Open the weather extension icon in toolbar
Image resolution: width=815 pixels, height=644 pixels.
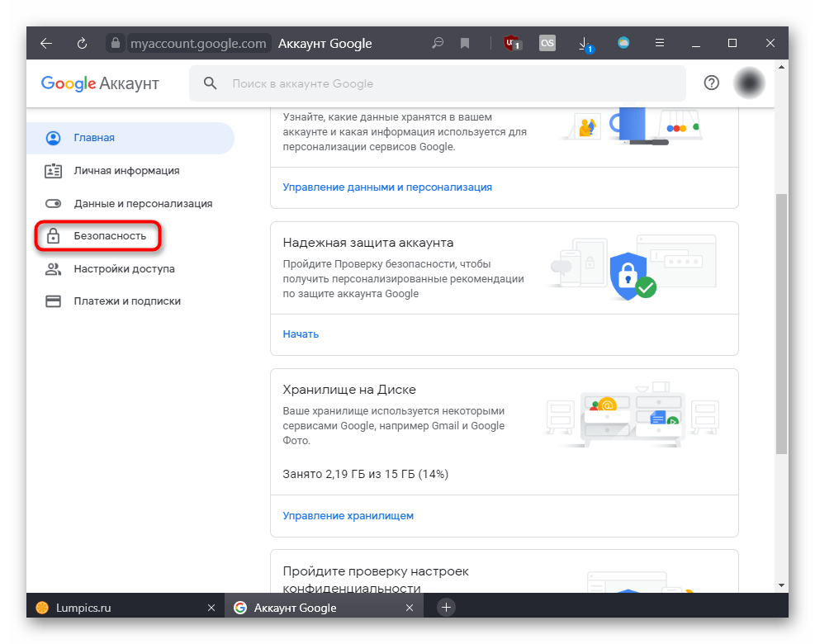tap(623, 44)
